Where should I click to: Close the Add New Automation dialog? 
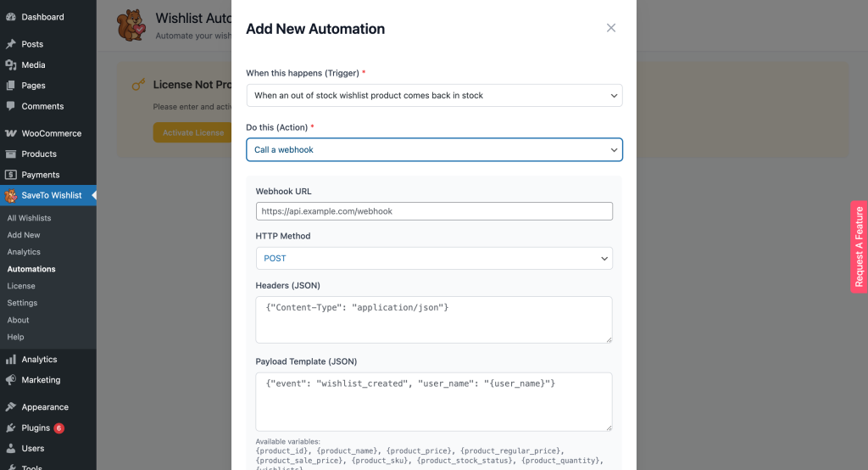pyautogui.click(x=610, y=28)
